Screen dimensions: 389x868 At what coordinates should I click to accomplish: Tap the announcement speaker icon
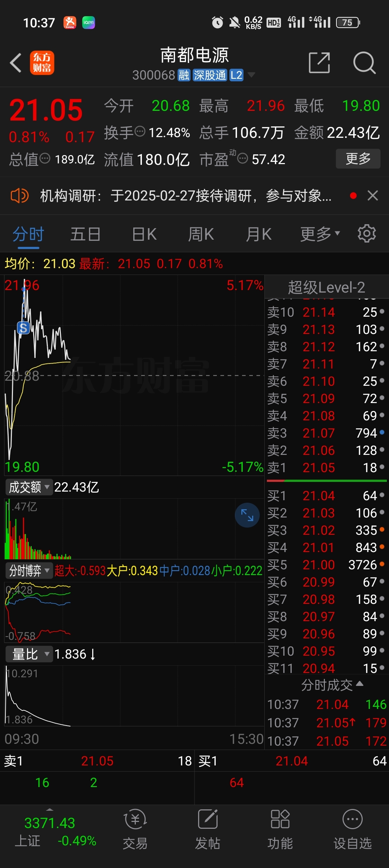click(x=19, y=196)
